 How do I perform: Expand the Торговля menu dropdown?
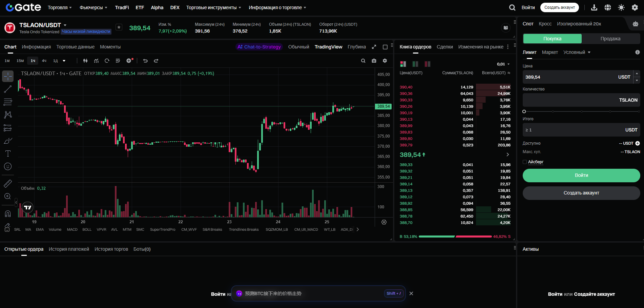[60, 7]
